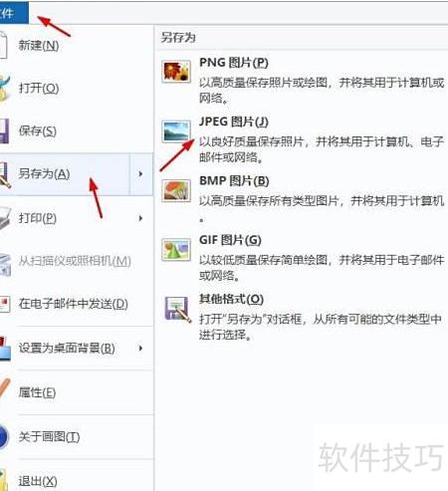
Task: Click the PNG 图片(P) label text
Action: click(234, 63)
